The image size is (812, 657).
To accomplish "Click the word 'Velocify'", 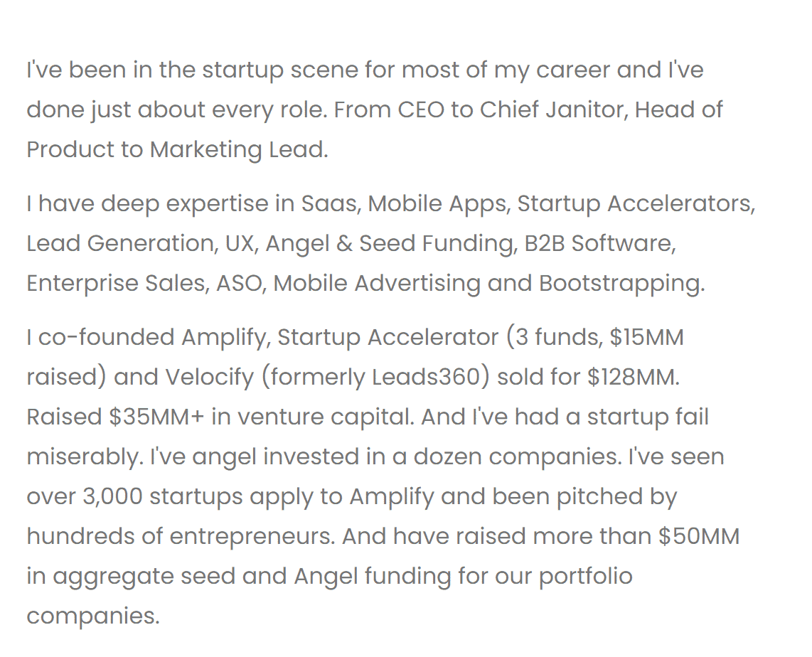I will coord(210,377).
